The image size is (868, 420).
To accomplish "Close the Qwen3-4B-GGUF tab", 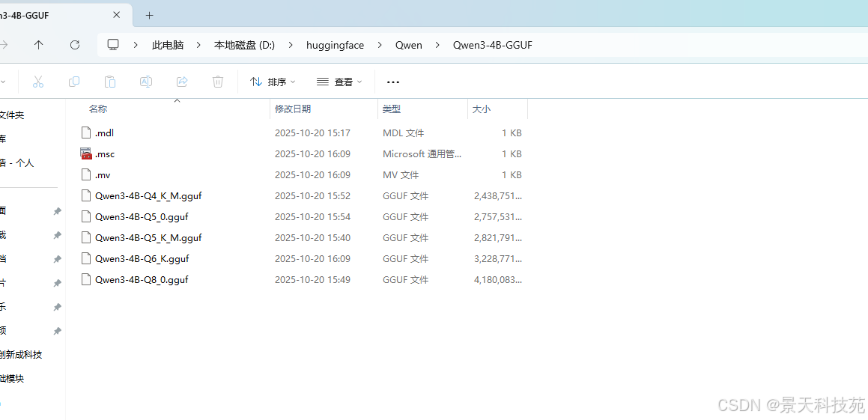I will click(116, 16).
